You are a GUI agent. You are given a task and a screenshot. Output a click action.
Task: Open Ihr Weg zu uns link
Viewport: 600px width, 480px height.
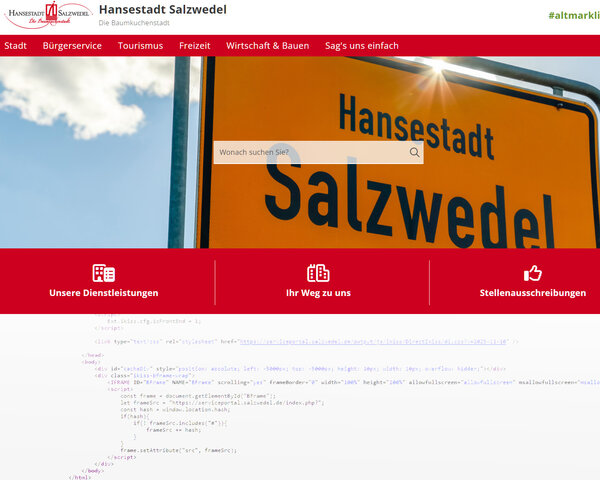click(x=318, y=293)
